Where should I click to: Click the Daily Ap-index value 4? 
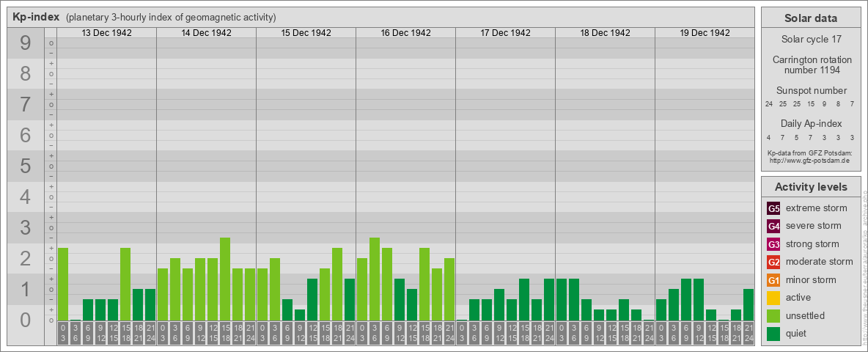tap(769, 137)
